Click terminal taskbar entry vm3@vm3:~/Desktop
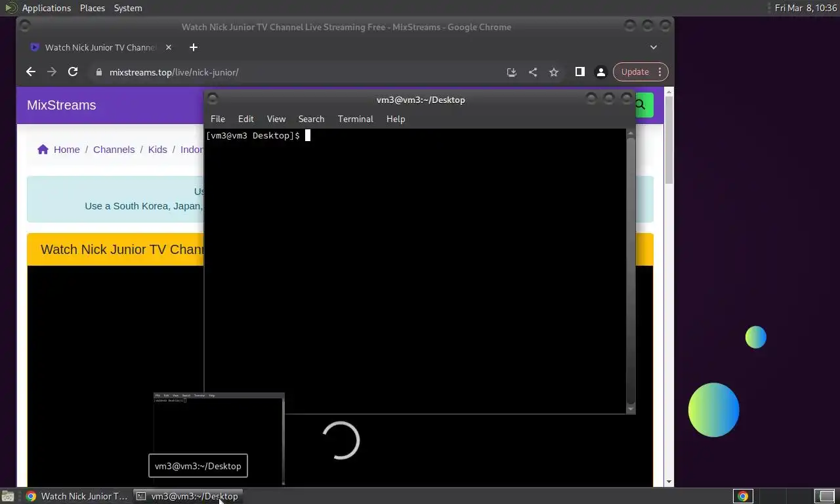Viewport: 840px width, 504px height. (x=189, y=496)
